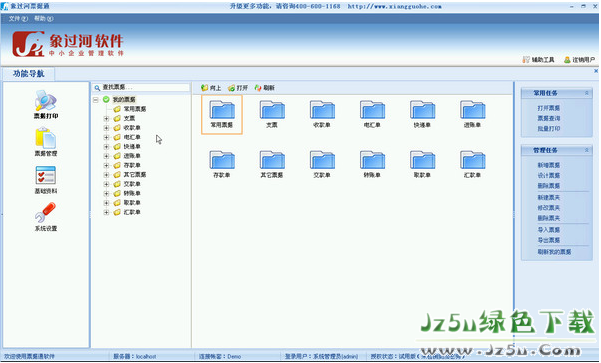Screen dimensions: 601x363
Task: Expand the 进账单 tree node
Action: [x=106, y=156]
